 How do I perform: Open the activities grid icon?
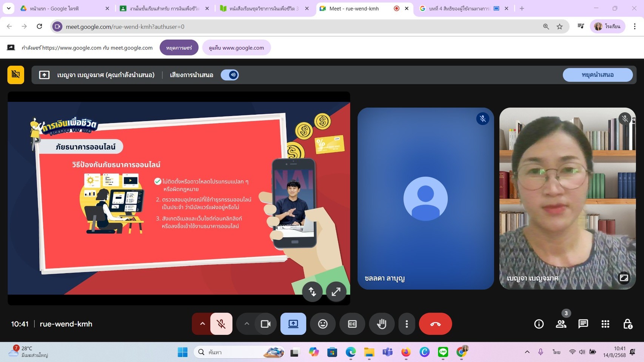click(x=605, y=324)
